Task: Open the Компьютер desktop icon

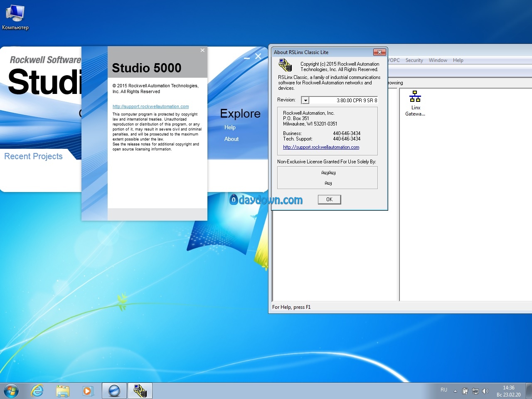Action: tap(15, 17)
